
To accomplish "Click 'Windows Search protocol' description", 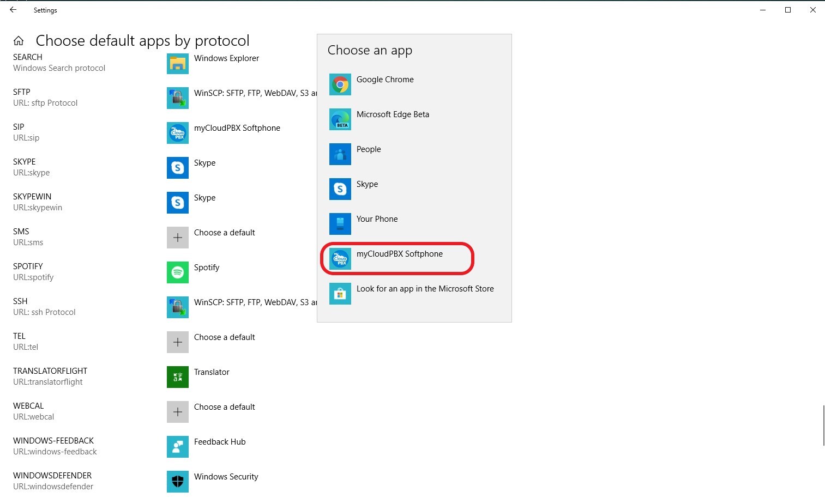I will pos(59,68).
